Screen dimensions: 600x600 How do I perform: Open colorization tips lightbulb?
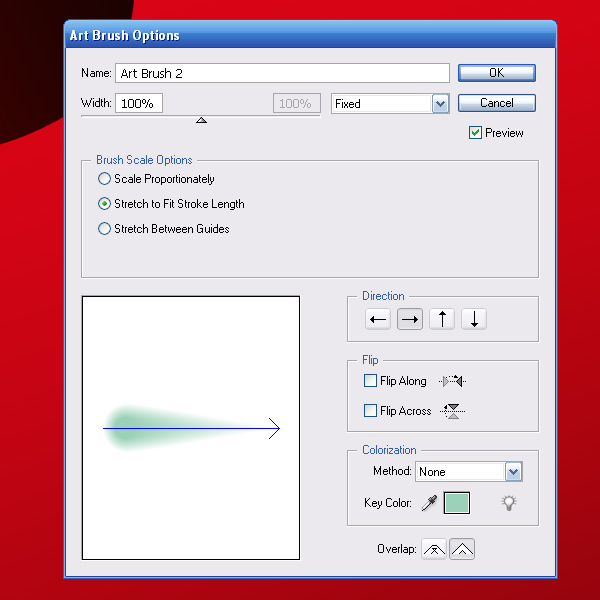pyautogui.click(x=509, y=503)
